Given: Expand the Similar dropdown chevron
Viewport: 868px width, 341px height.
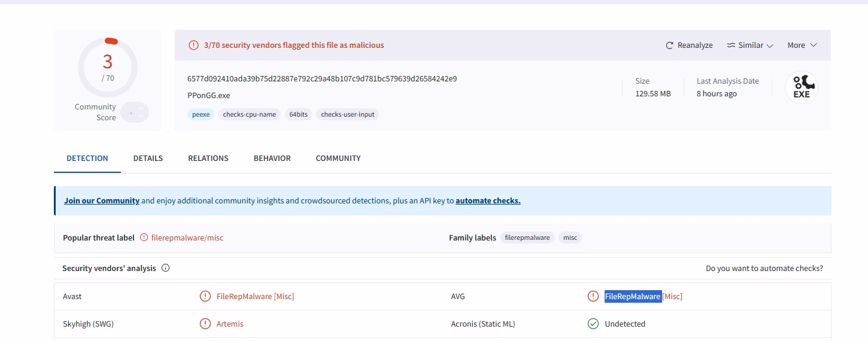Looking at the screenshot, I should tap(770, 45).
